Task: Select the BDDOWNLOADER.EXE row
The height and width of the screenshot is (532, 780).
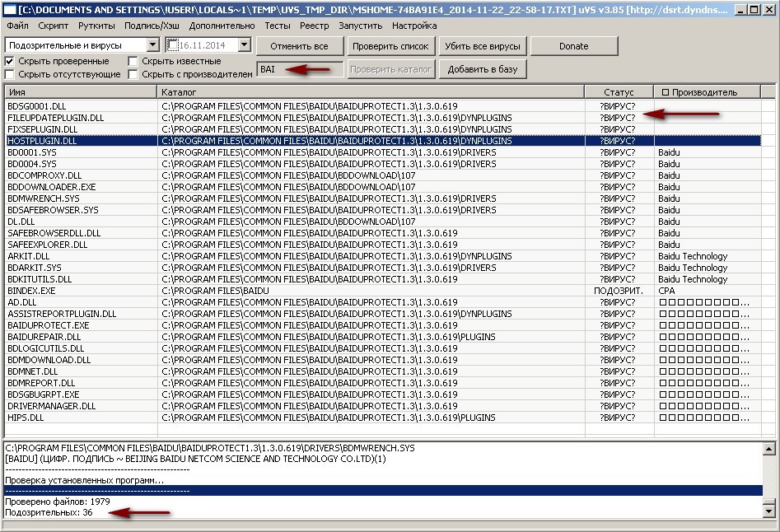Action: (382, 187)
